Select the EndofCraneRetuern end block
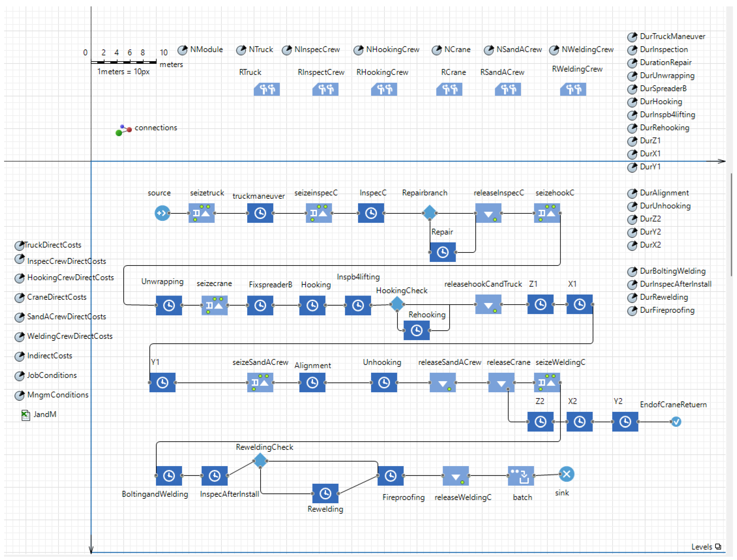The height and width of the screenshot is (560, 737). pyautogui.click(x=676, y=422)
